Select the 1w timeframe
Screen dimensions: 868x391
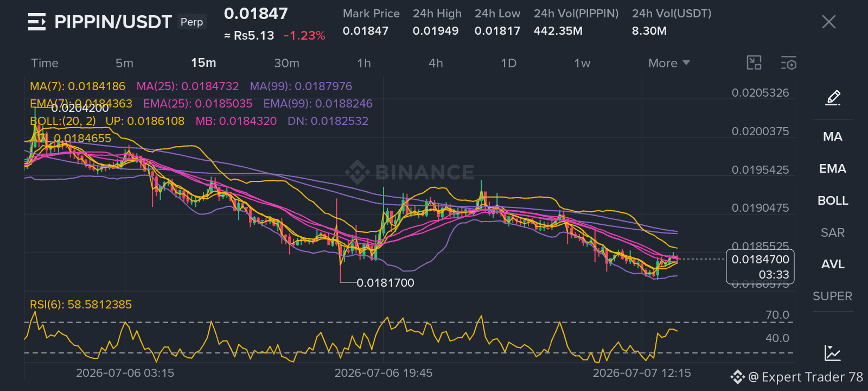coord(582,63)
